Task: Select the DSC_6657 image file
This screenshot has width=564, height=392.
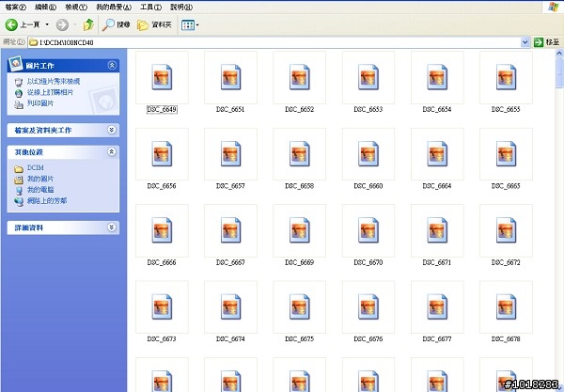Action: click(230, 159)
